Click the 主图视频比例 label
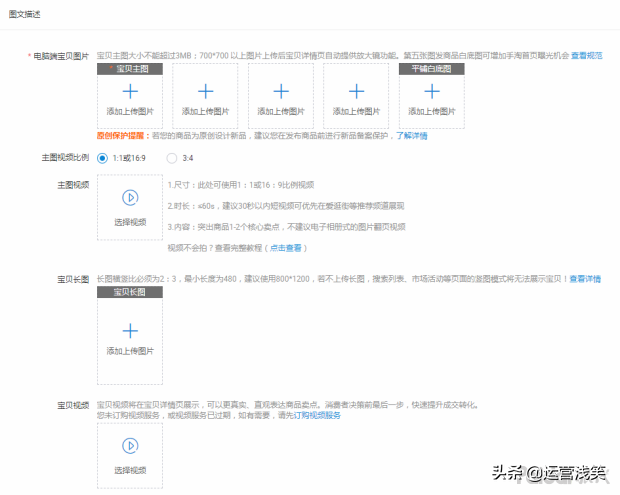 pyautogui.click(x=65, y=158)
